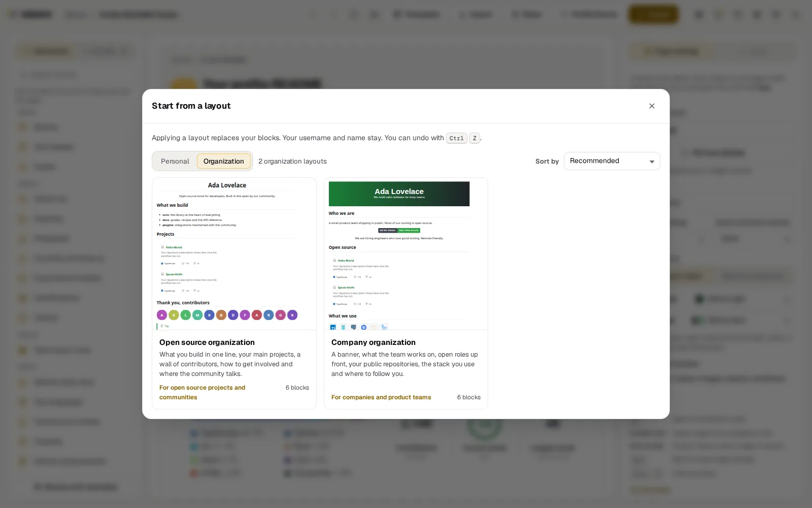Click the Ctrl key hint
812x508 pixels.
(456, 138)
